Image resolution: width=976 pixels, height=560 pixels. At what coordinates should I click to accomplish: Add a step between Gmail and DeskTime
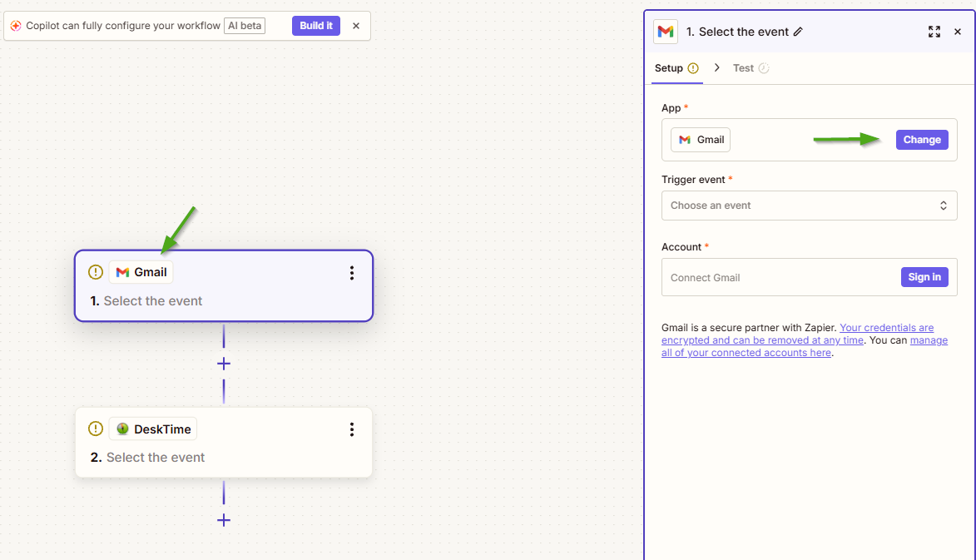(x=223, y=364)
